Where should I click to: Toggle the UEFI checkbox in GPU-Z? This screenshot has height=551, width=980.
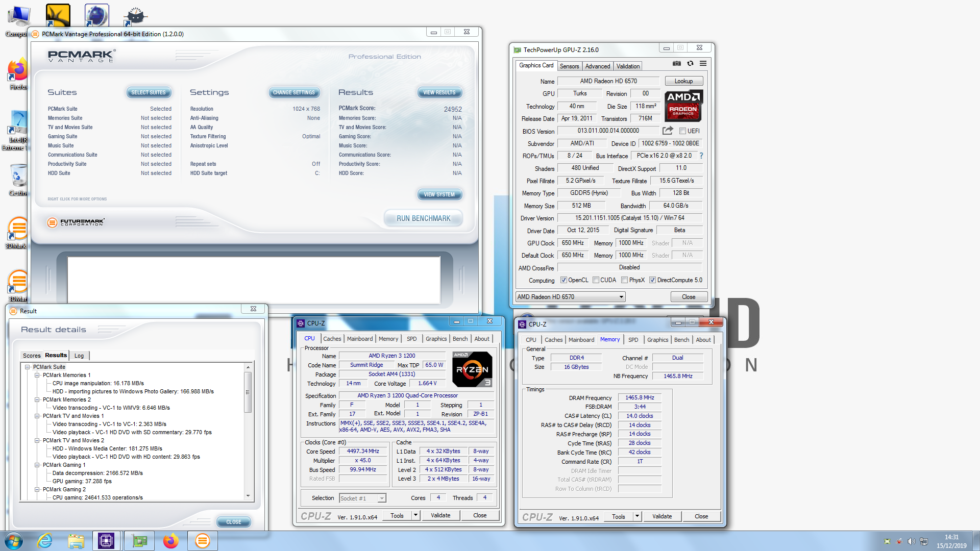pos(682,131)
